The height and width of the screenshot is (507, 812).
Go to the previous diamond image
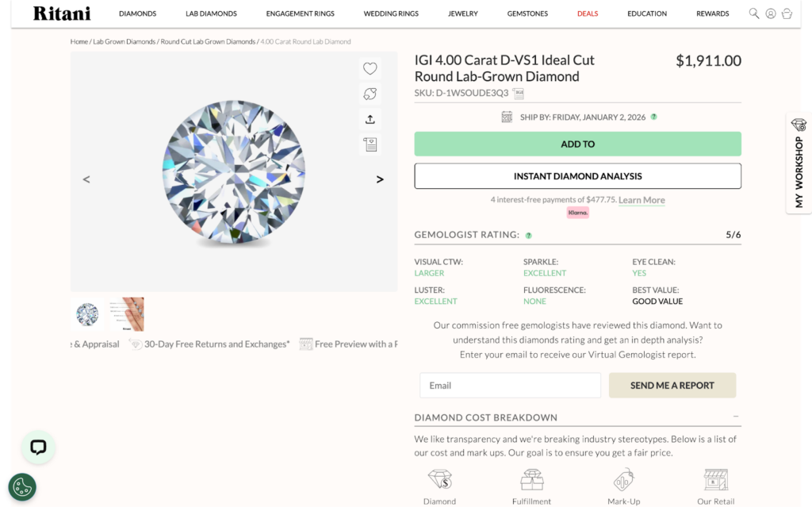[x=86, y=179]
